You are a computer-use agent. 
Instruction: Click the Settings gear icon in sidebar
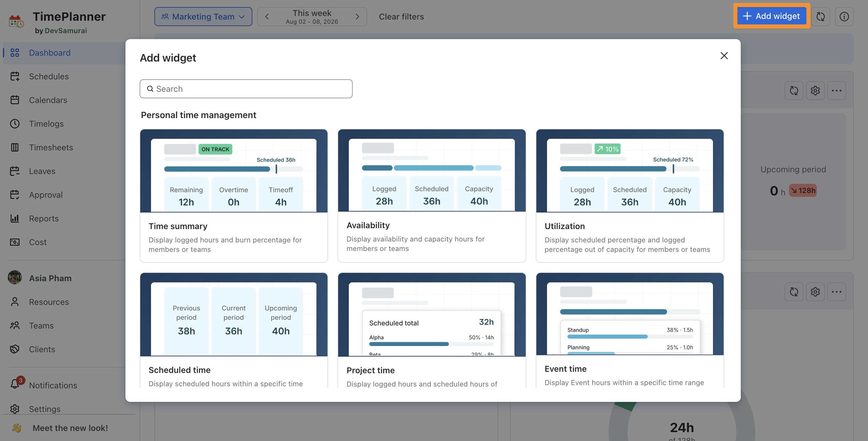(14, 409)
